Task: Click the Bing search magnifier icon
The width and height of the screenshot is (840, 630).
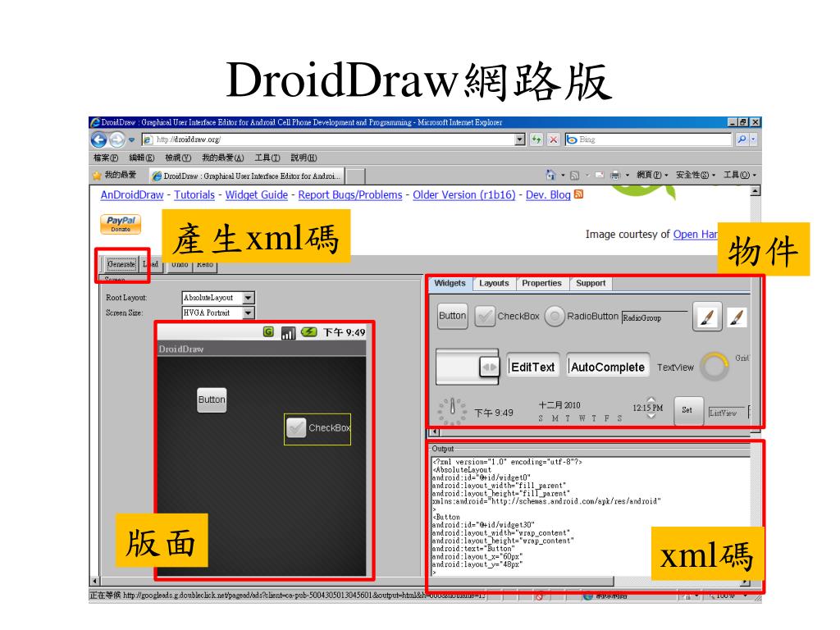Action: coord(742,139)
